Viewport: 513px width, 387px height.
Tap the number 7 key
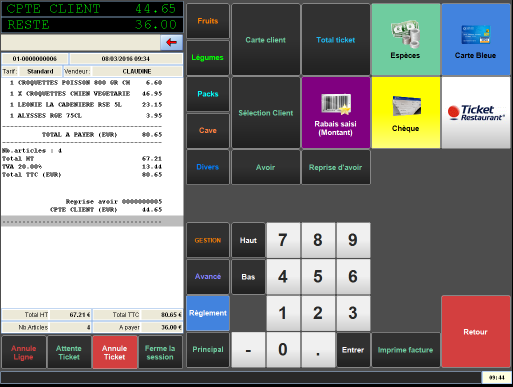[x=283, y=240]
